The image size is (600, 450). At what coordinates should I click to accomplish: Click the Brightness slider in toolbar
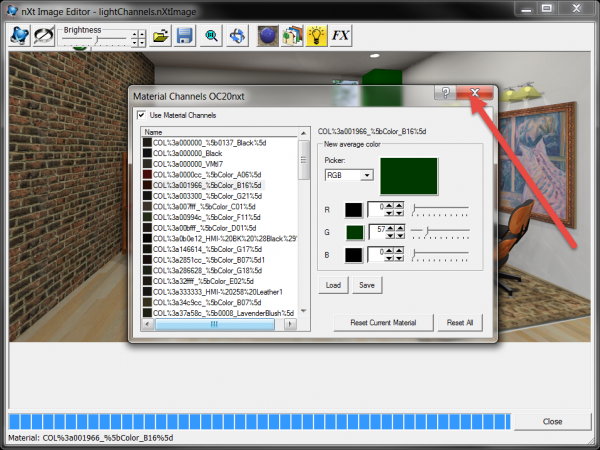point(94,39)
